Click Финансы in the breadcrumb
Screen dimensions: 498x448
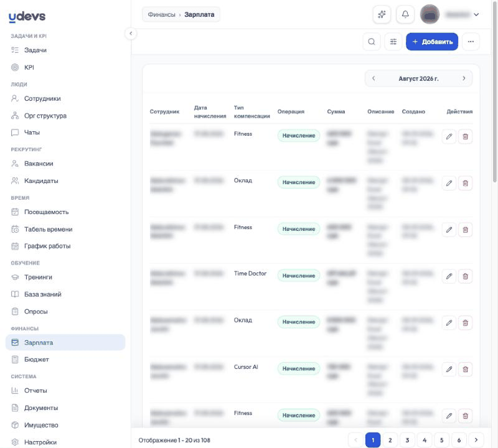[x=161, y=14]
